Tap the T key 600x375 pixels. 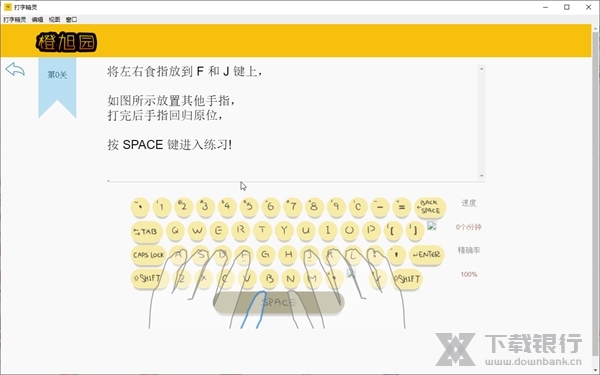tap(262, 231)
